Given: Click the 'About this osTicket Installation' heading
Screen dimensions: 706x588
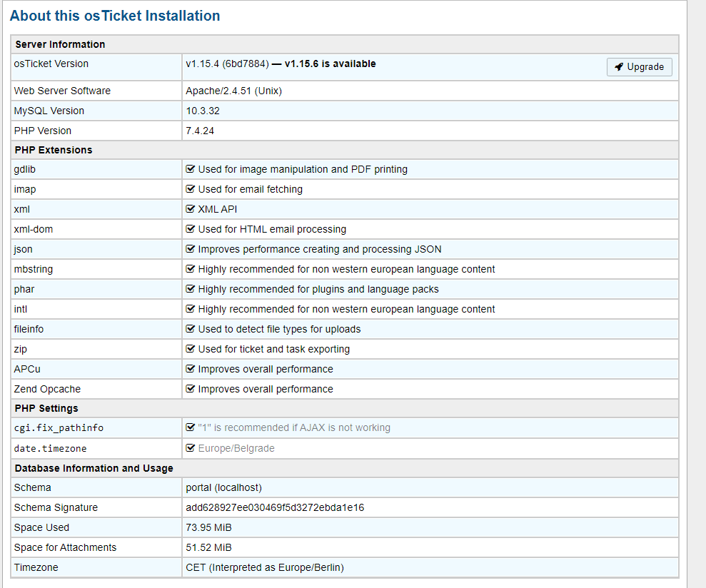Looking at the screenshot, I should 115,16.
